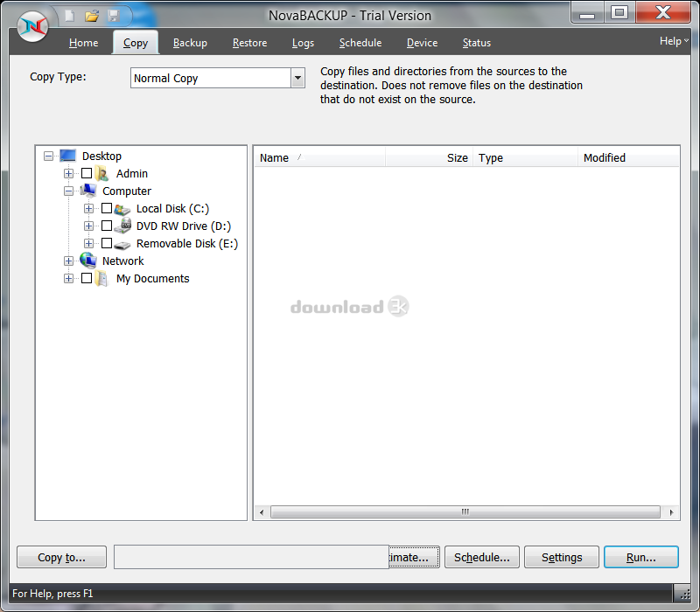Screen dimensions: 700x612
Task: Open the Help menu
Action: pos(674,41)
